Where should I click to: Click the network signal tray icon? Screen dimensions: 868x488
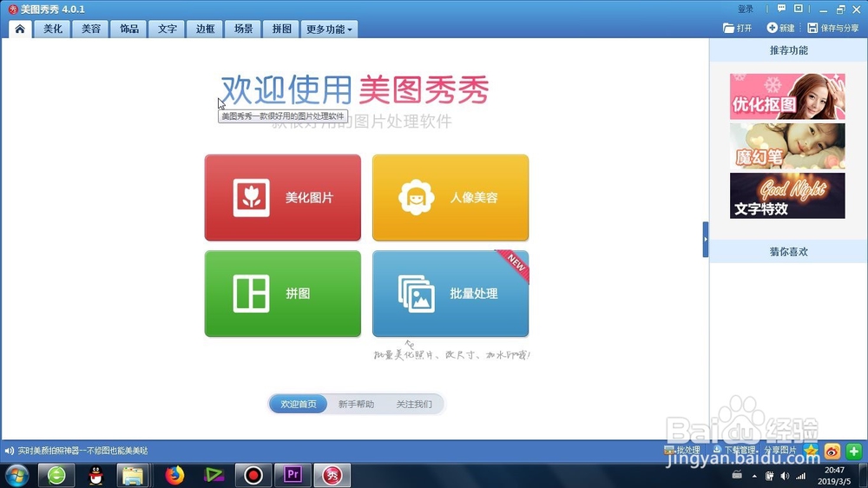(801, 476)
